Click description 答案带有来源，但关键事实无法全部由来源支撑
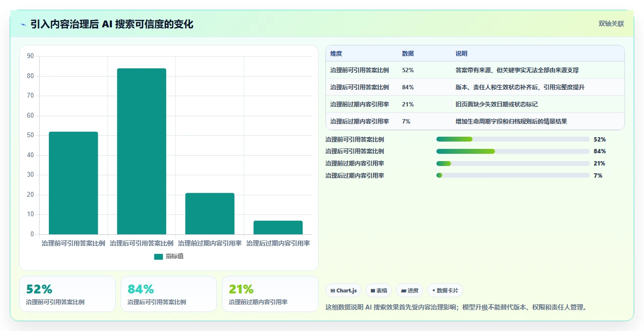The image size is (644, 331). click(x=517, y=70)
